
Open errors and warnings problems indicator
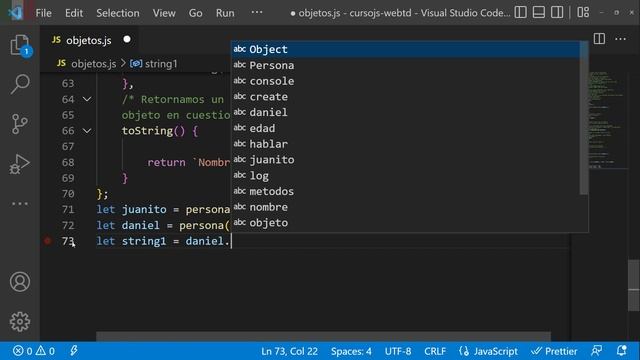(34, 351)
